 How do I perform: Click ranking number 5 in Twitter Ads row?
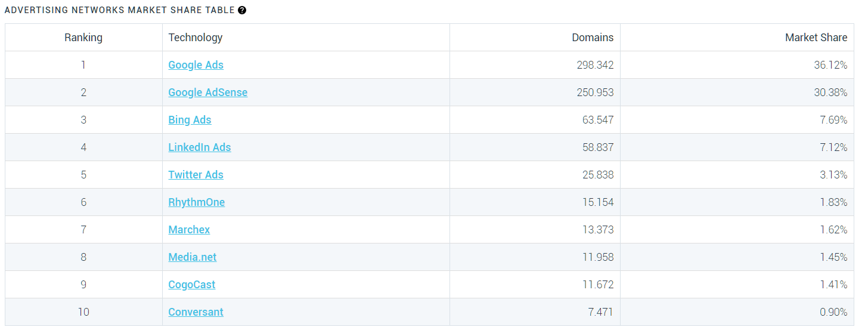point(83,175)
